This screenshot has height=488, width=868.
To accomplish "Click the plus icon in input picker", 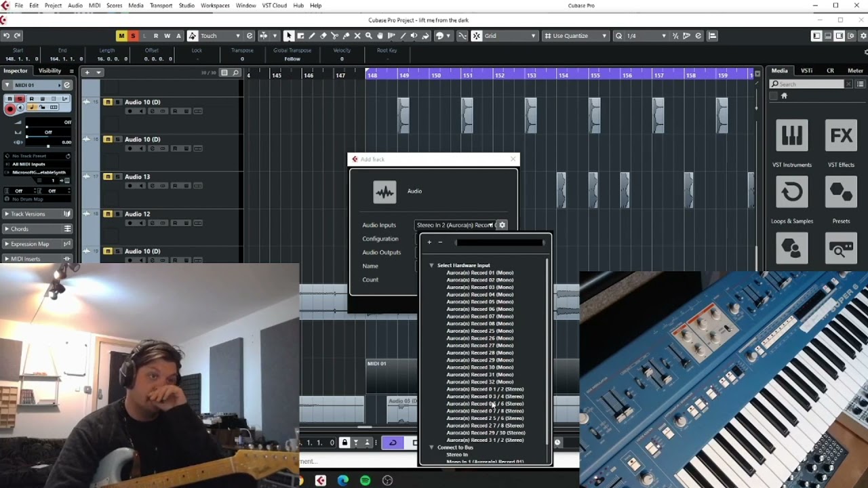I will pyautogui.click(x=429, y=243).
